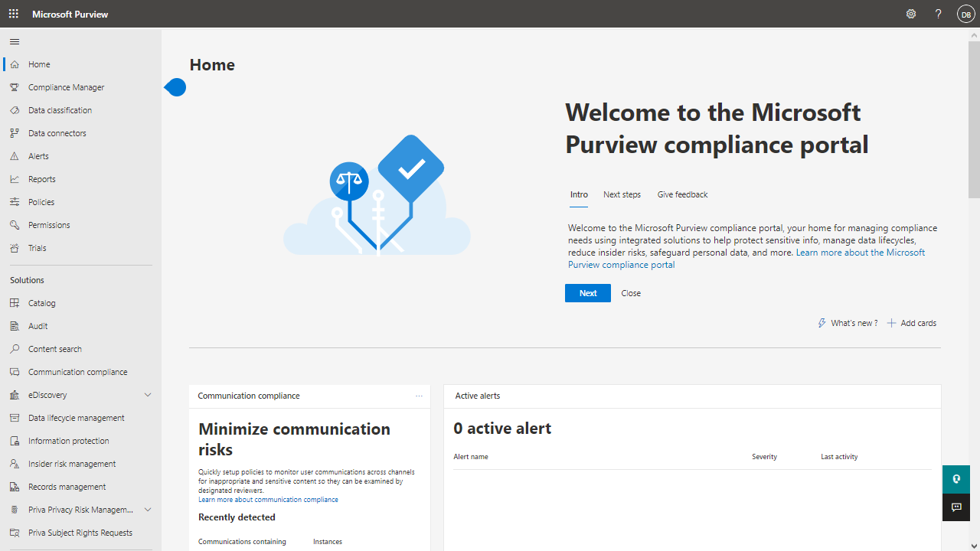This screenshot has width=980, height=551.
Task: Open the app launcher waffle icon
Action: tap(14, 14)
